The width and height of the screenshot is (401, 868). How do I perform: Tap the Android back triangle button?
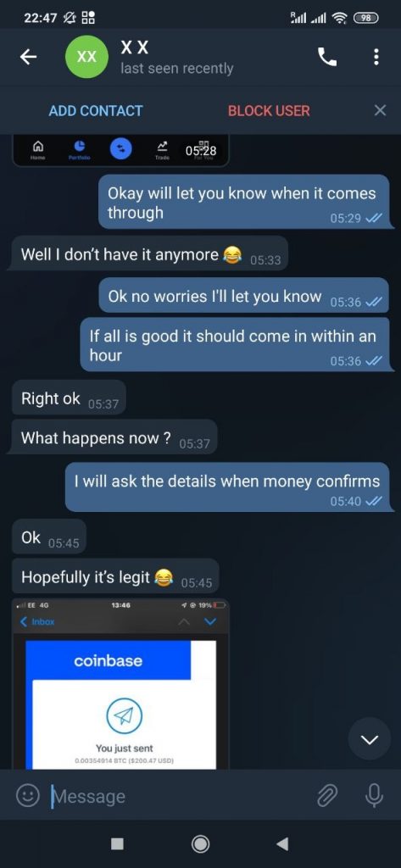point(282,843)
